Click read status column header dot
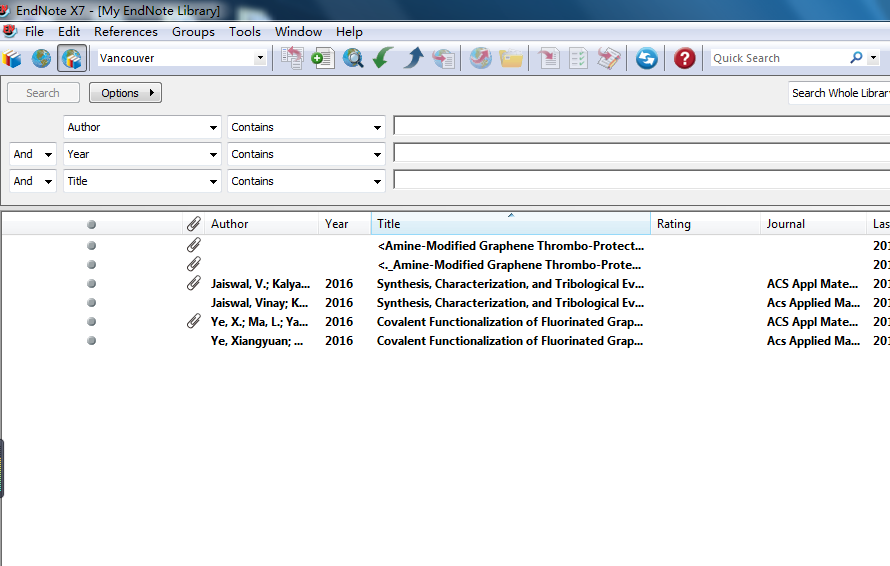Screen dimensions: 890x566 click(x=91, y=224)
